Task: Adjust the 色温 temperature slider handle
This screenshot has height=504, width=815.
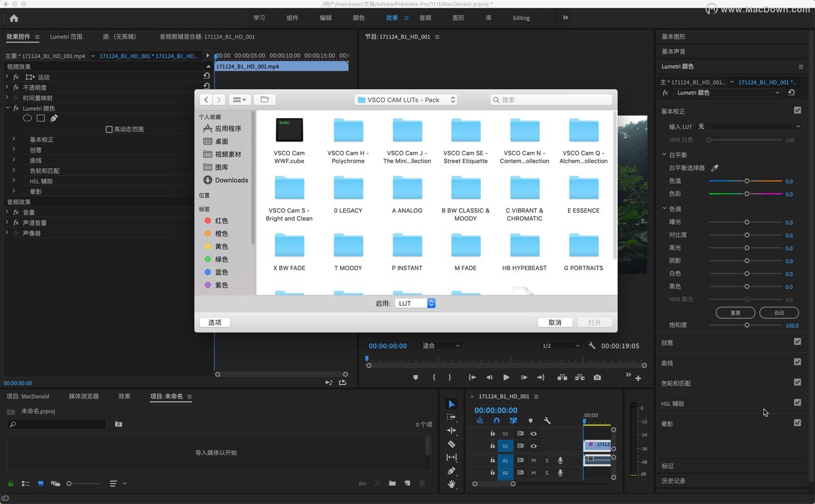Action: [747, 181]
